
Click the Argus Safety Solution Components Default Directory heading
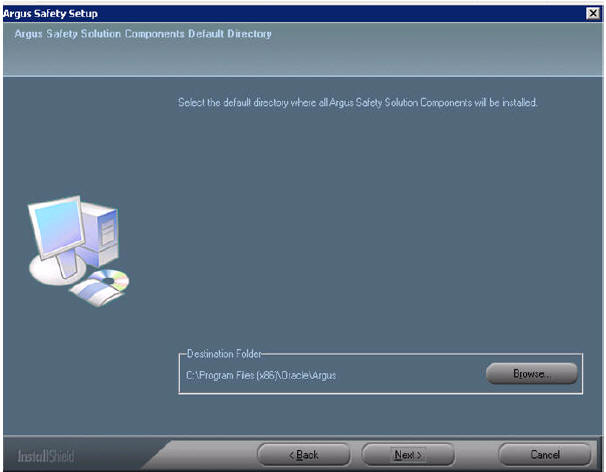click(x=143, y=34)
